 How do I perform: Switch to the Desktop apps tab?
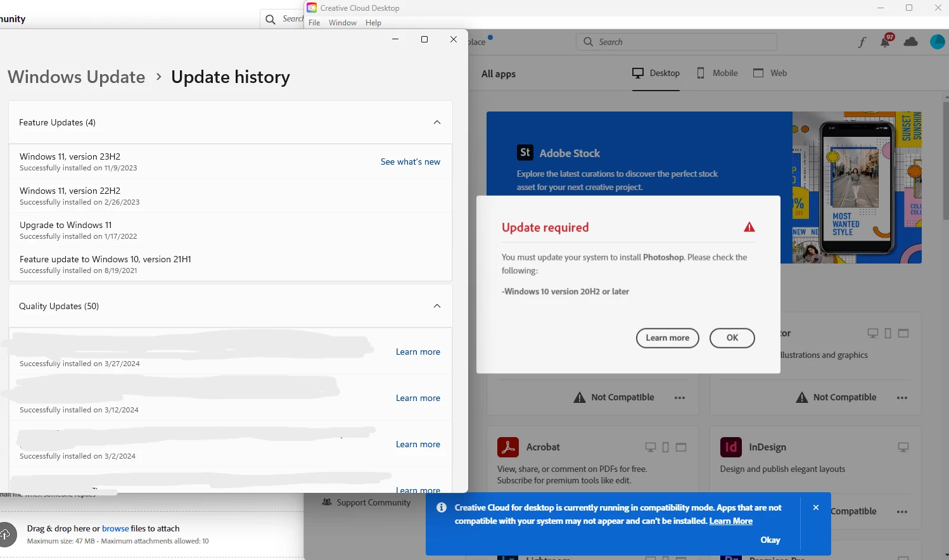point(656,73)
